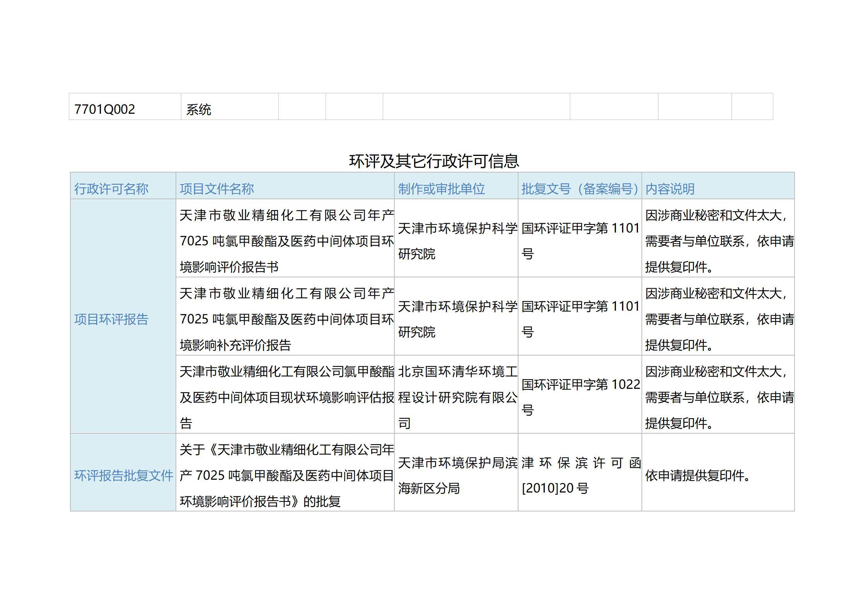Image resolution: width=868 pixels, height=614 pixels.
Task: Click the file name ending 环境影响补充评价报告
Action: tap(287, 319)
